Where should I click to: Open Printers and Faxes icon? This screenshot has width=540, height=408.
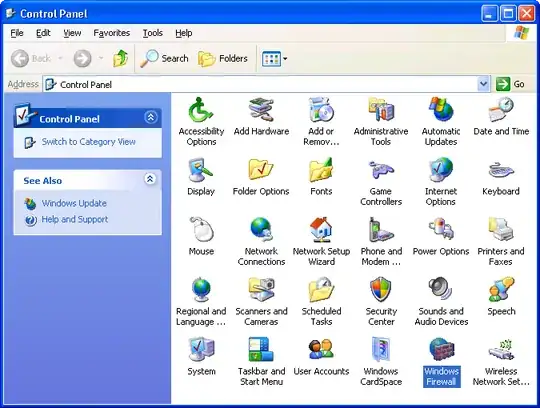[x=501, y=230]
